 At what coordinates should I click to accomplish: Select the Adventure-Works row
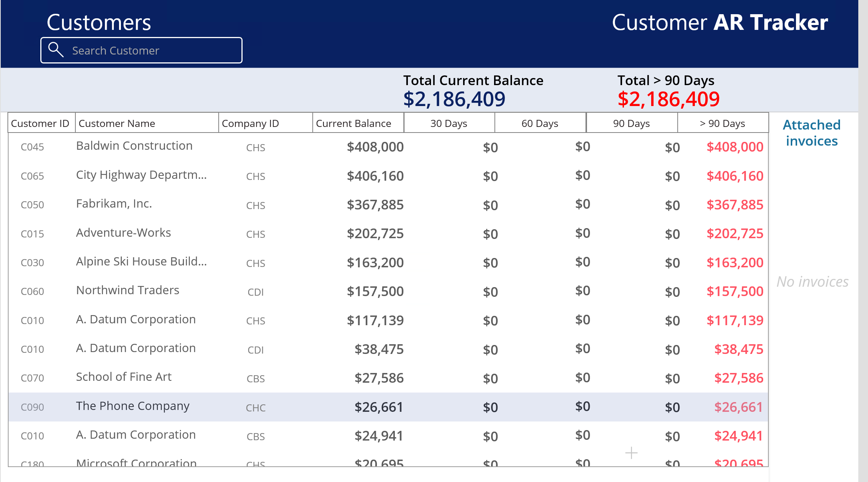tap(123, 233)
